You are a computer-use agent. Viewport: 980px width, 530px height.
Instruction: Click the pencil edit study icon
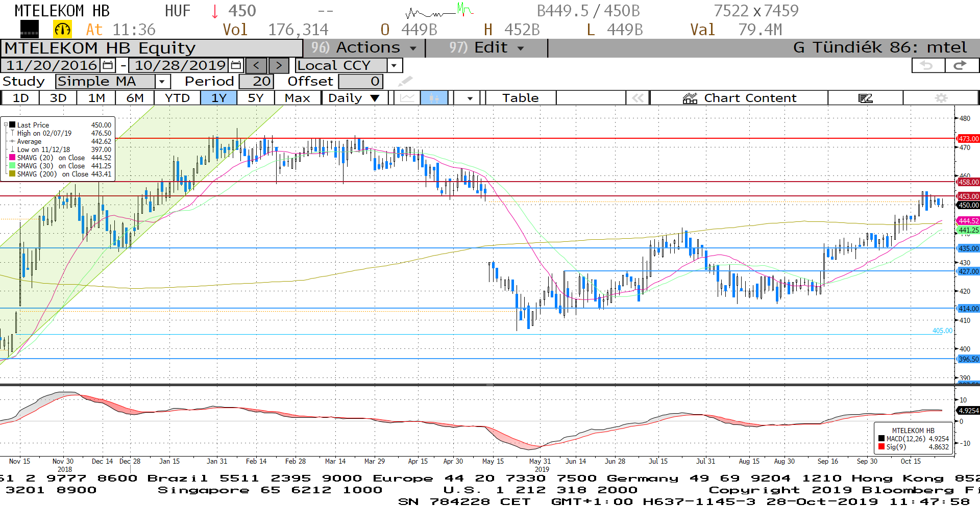pyautogui.click(x=405, y=81)
